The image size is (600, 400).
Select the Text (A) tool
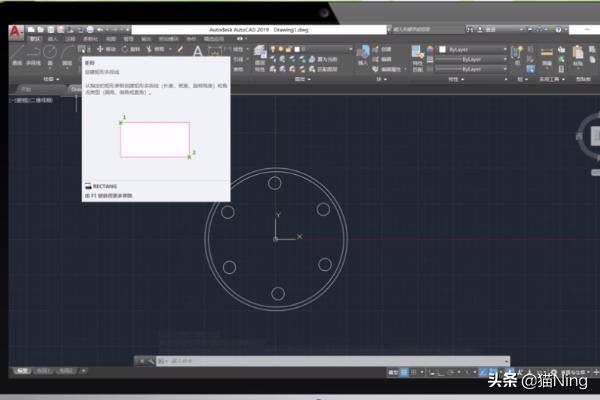197,51
